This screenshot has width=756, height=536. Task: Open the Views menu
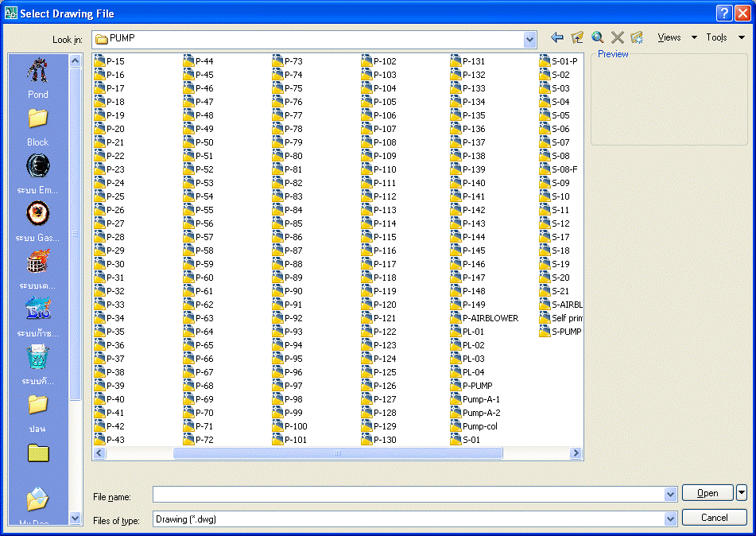[x=670, y=37]
